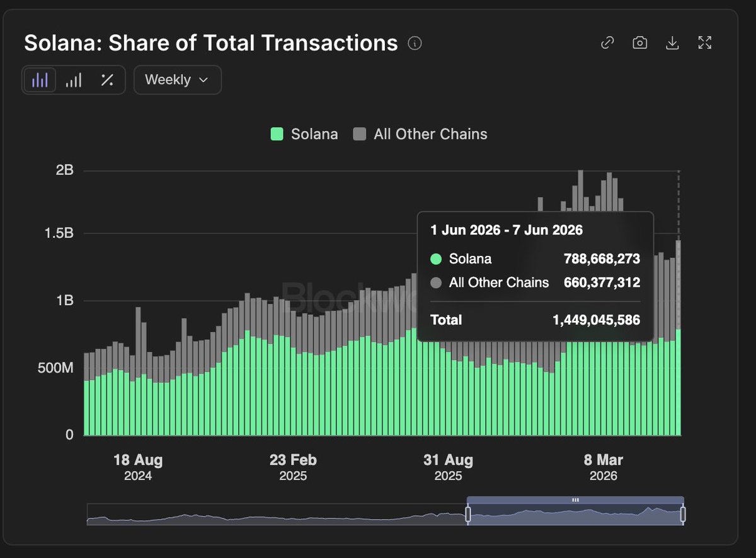The width and height of the screenshot is (756, 558).
Task: Click the right handle of range slider
Action: [x=683, y=515]
